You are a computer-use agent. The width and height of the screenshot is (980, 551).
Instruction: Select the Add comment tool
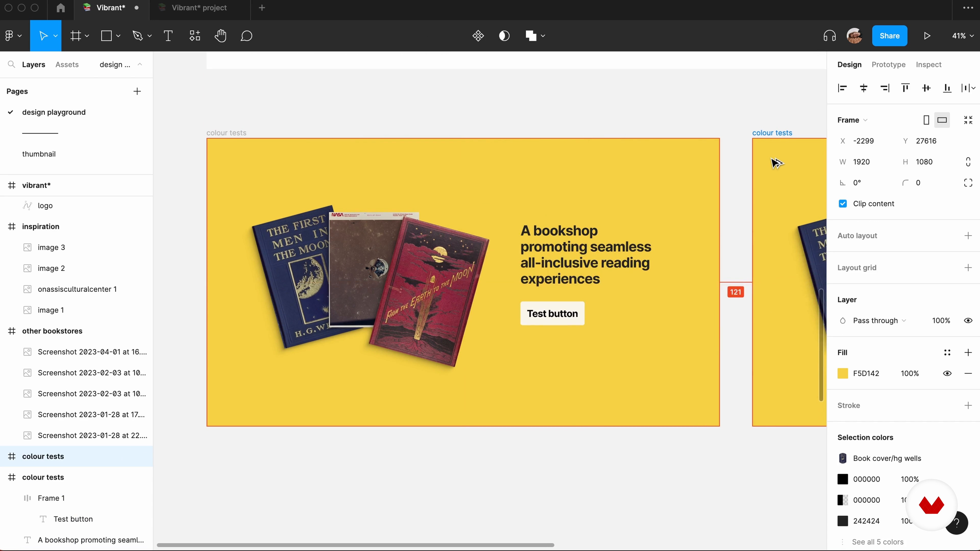(247, 36)
